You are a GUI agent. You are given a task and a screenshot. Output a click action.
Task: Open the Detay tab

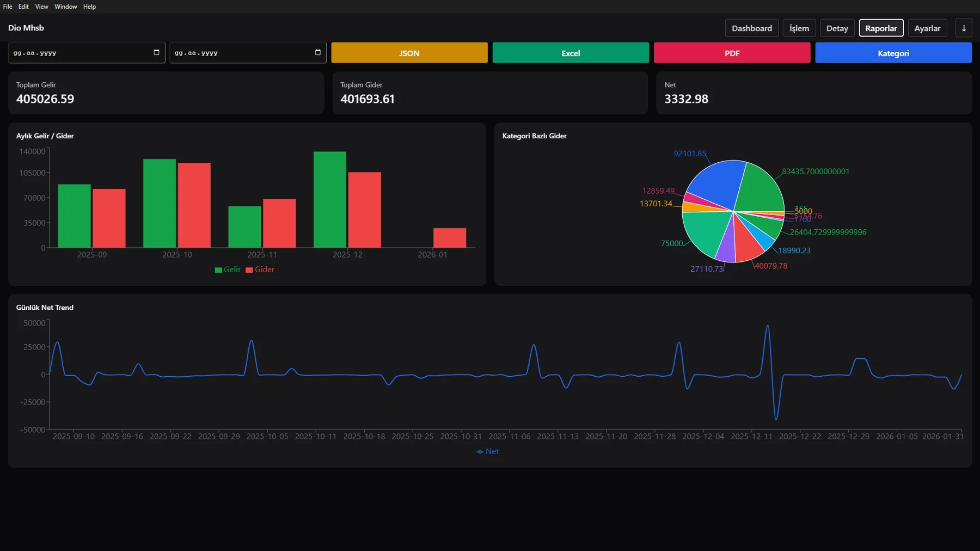(x=837, y=28)
